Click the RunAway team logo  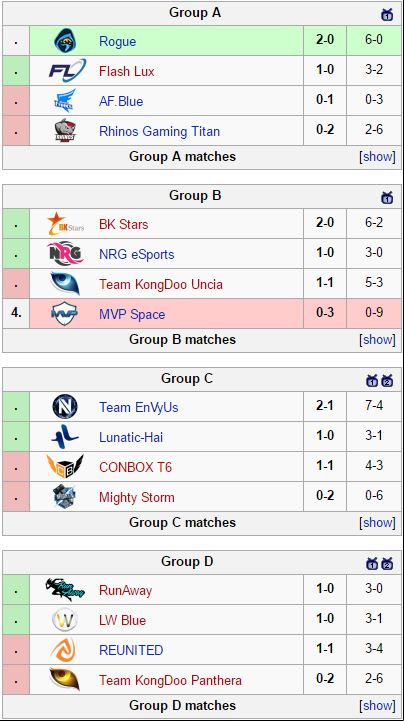(x=65, y=589)
